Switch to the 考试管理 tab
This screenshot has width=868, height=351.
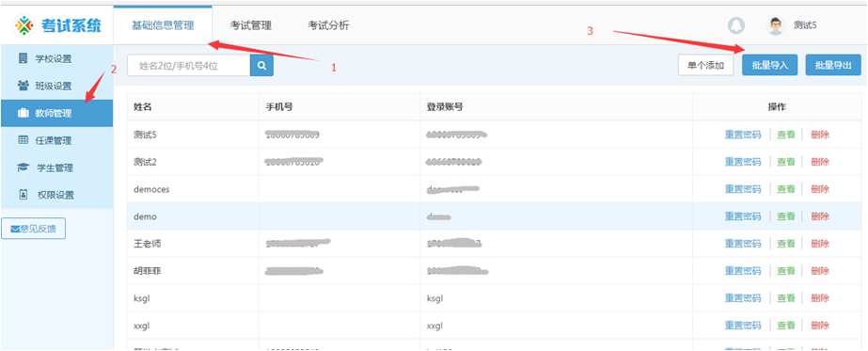coord(251,25)
